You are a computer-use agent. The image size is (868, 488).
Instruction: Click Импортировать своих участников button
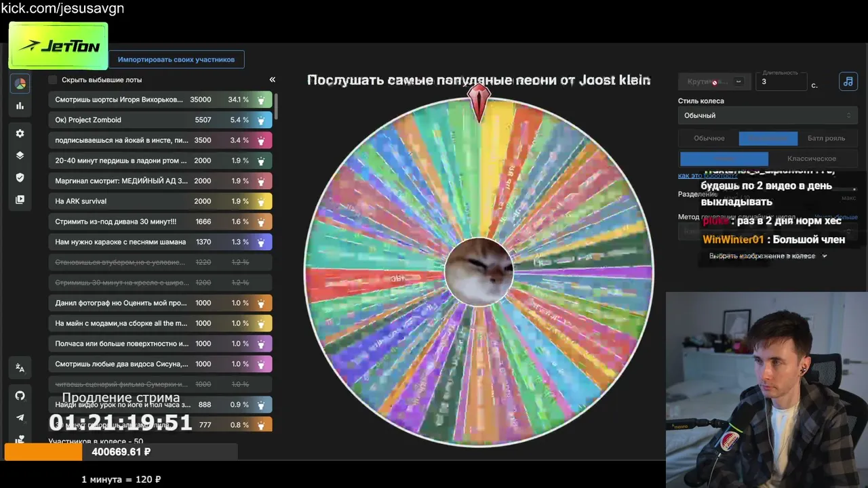click(x=176, y=60)
